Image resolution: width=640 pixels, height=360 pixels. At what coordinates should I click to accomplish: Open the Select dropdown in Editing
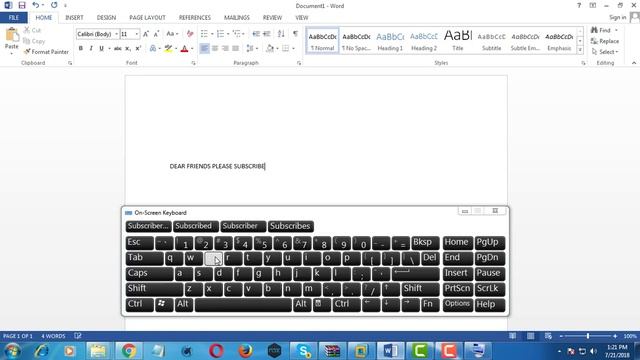(605, 52)
